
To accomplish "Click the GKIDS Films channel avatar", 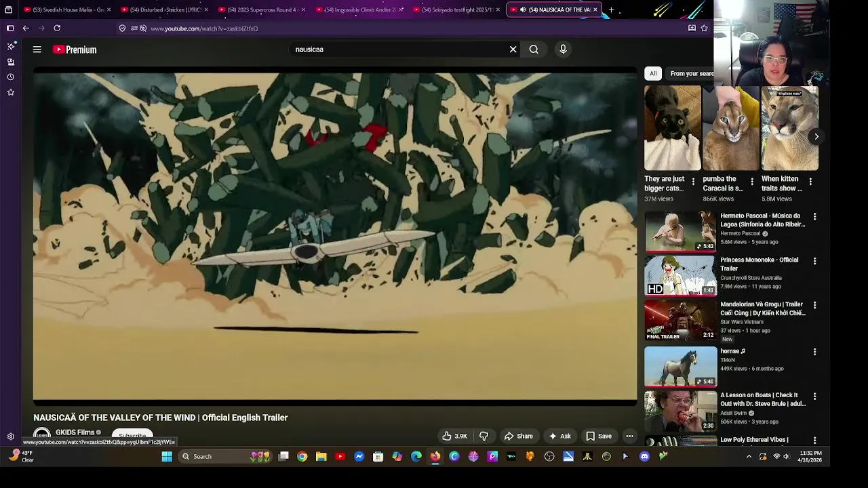I will click(42, 435).
